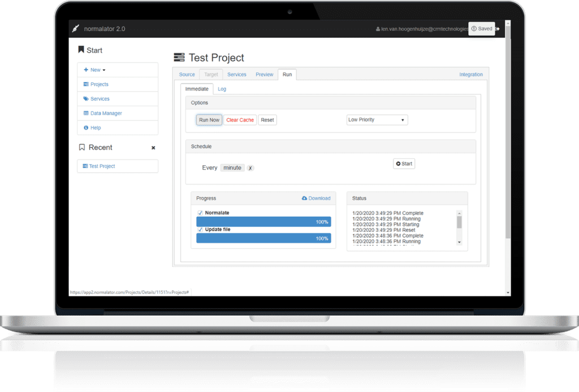Uncheck the Normalate checkbox
This screenshot has height=392, width=579.
click(200, 212)
